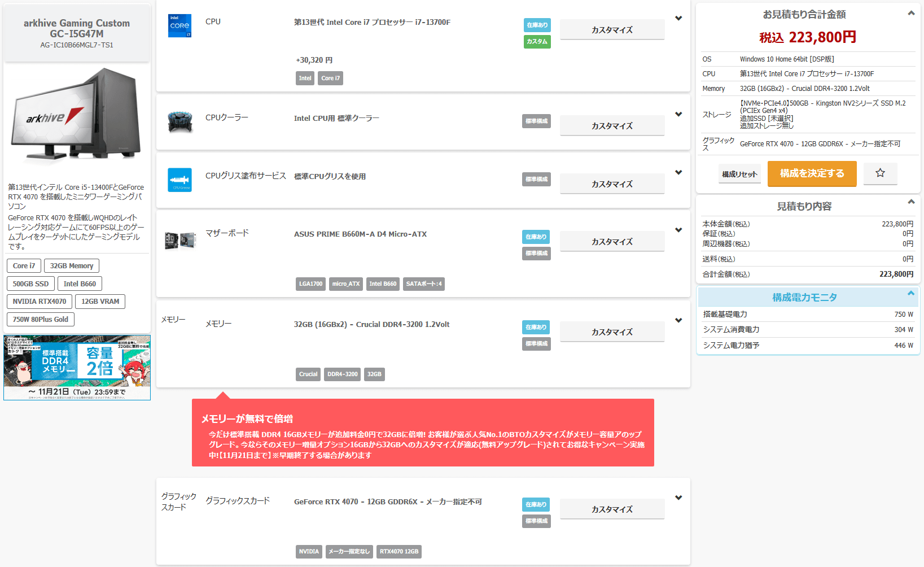924x567 pixels.
Task: Expand the メモリー row chevron
Action: pos(678,321)
